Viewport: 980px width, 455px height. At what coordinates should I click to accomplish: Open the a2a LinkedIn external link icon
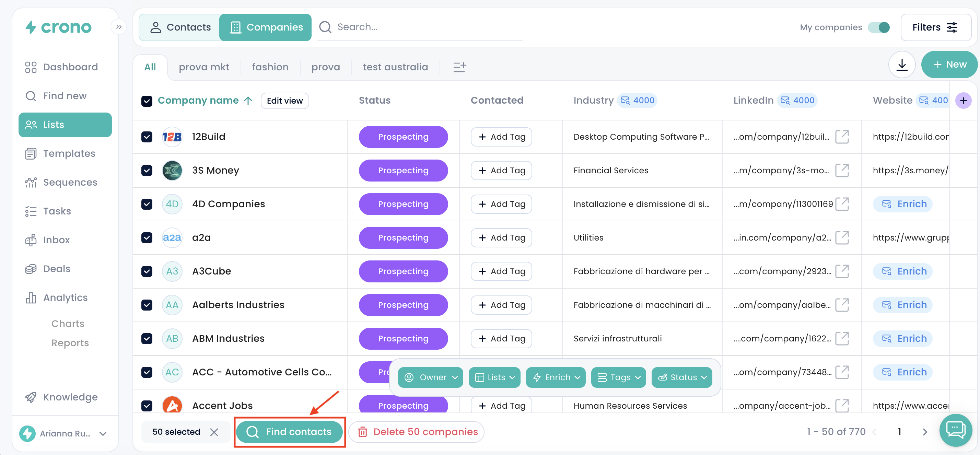(842, 237)
